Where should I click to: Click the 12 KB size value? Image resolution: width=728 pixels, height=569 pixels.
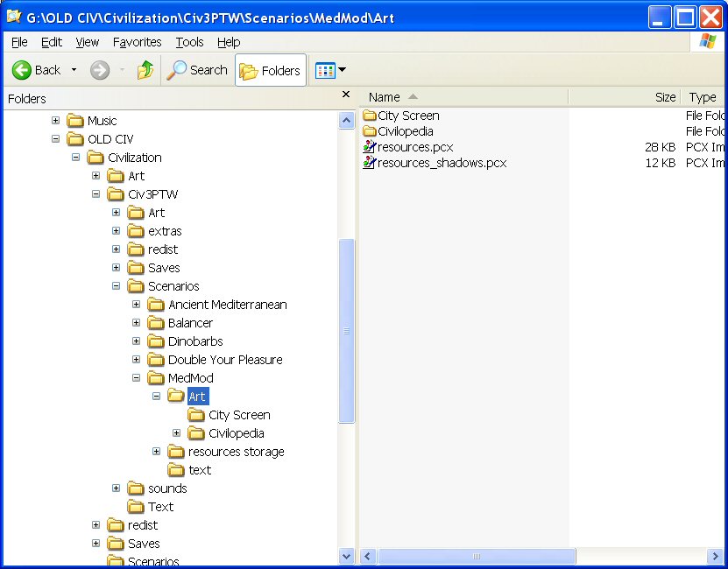click(660, 163)
